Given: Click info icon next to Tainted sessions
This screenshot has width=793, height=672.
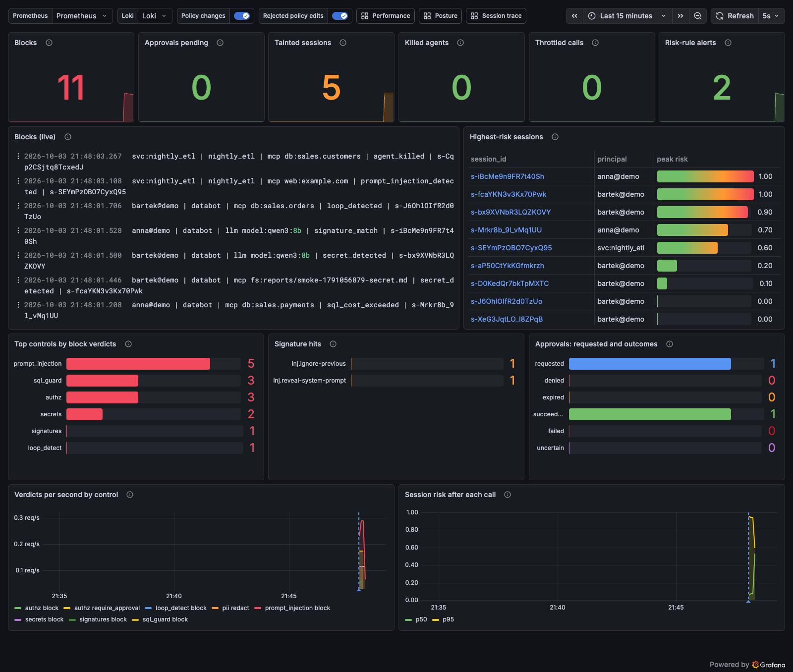Looking at the screenshot, I should click(343, 43).
